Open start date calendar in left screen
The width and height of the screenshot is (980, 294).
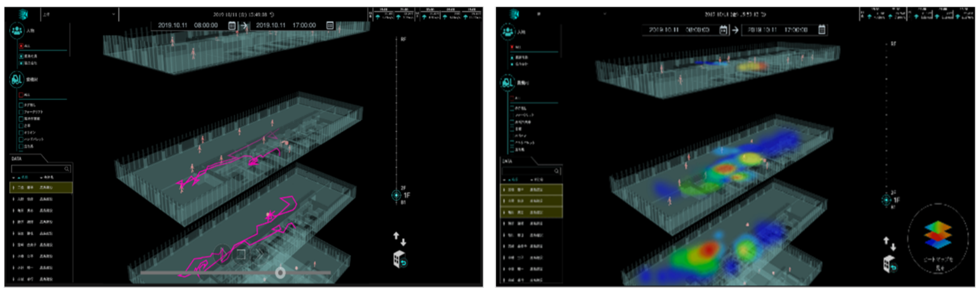232,25
